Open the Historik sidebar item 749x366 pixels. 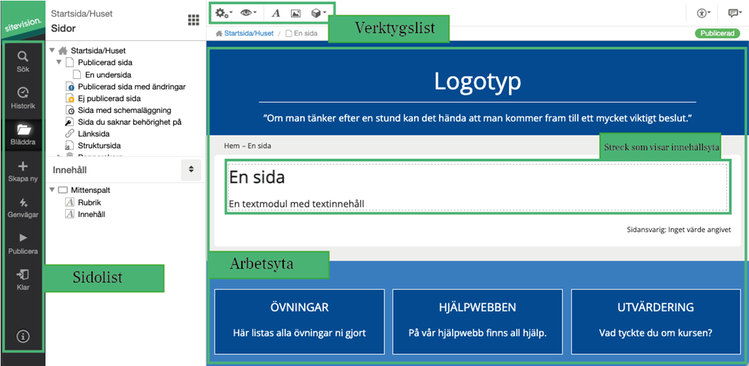(23, 98)
